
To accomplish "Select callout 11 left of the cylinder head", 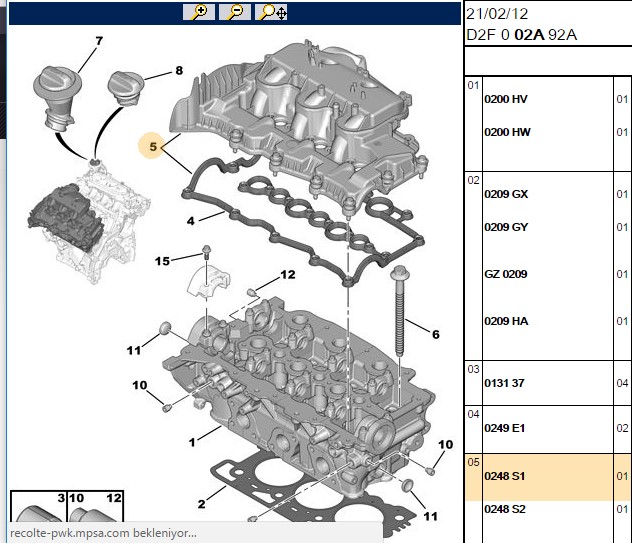I will pos(134,351).
